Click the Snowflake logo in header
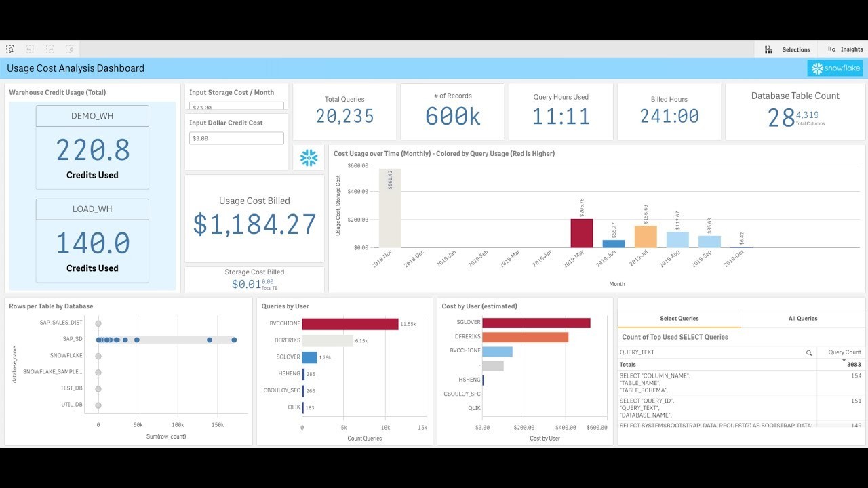 coord(835,68)
